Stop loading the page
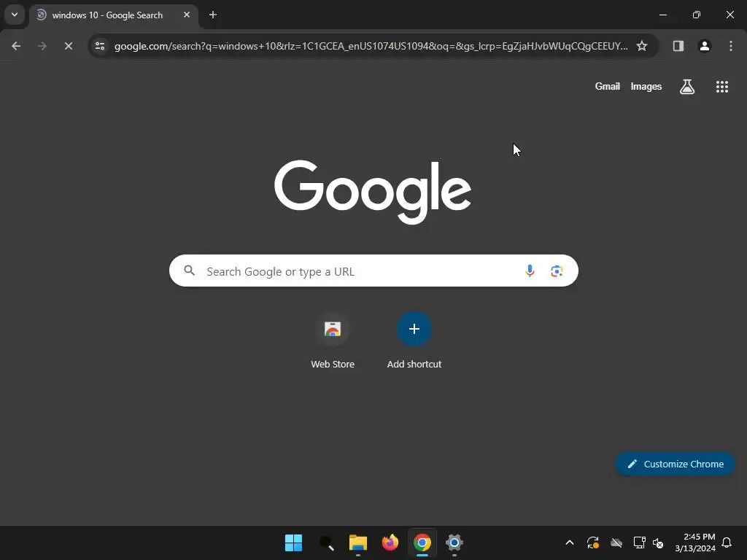The height and width of the screenshot is (560, 747). 68,46
